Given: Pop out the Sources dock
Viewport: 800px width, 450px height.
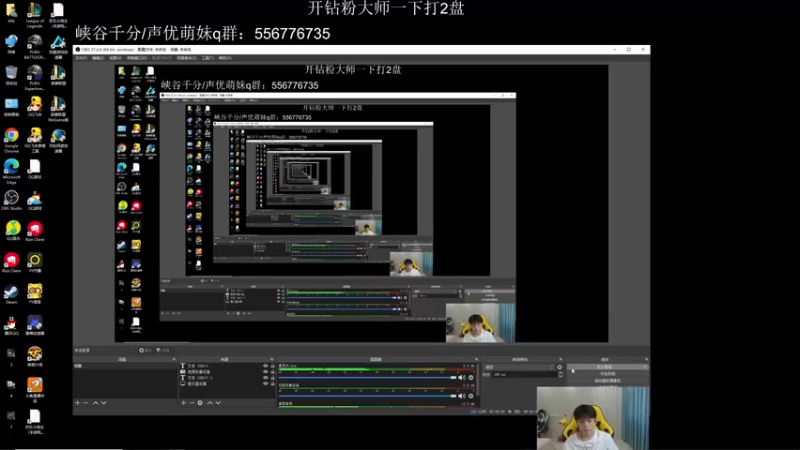Looking at the screenshot, I should tap(271, 359).
